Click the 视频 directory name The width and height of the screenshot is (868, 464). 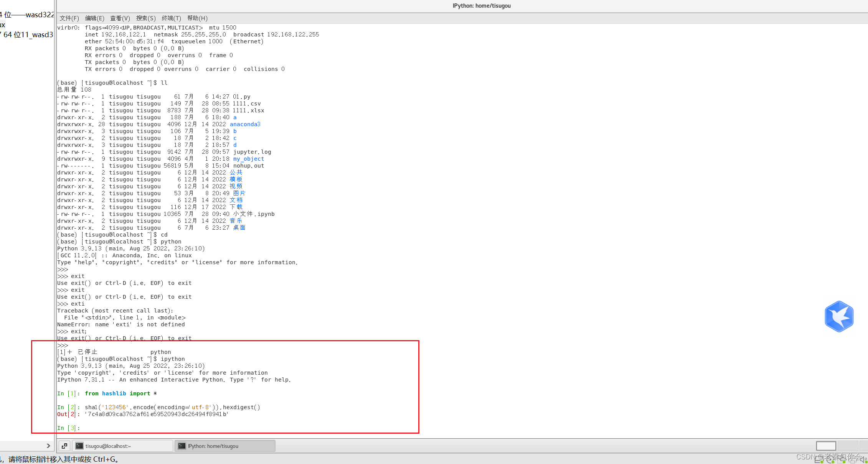click(x=236, y=186)
